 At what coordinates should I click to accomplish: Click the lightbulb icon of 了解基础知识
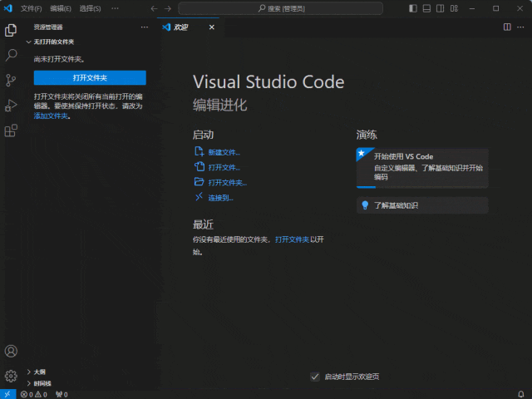coord(365,205)
